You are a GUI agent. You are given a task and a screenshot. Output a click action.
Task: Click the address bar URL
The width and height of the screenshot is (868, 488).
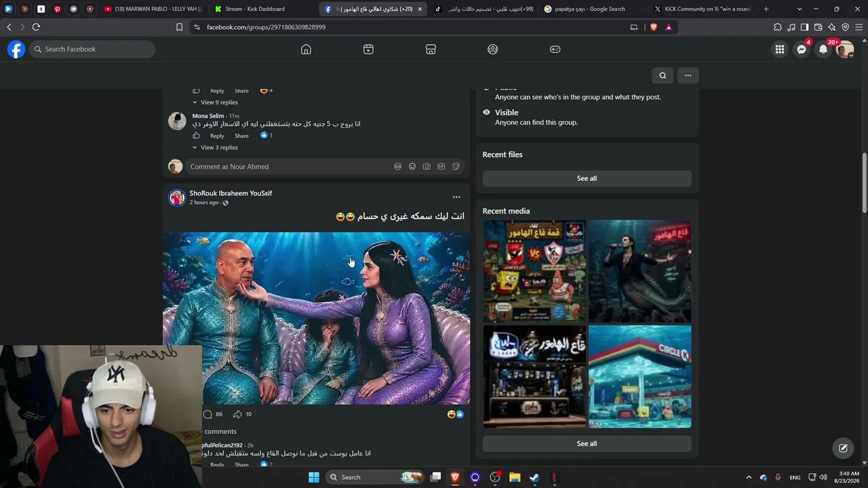(266, 27)
